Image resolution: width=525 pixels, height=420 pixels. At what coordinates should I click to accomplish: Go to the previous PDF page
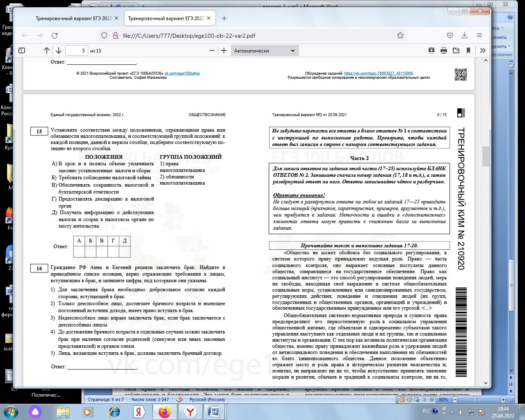pos(47,50)
